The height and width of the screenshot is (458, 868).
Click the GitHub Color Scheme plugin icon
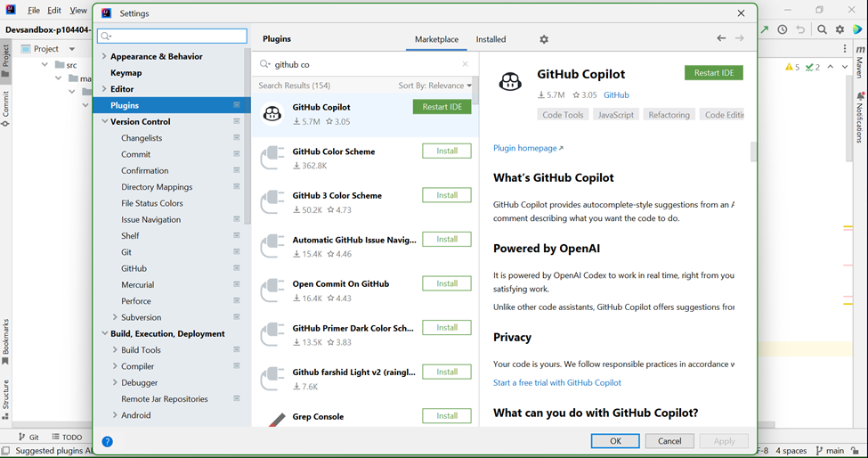tap(272, 159)
